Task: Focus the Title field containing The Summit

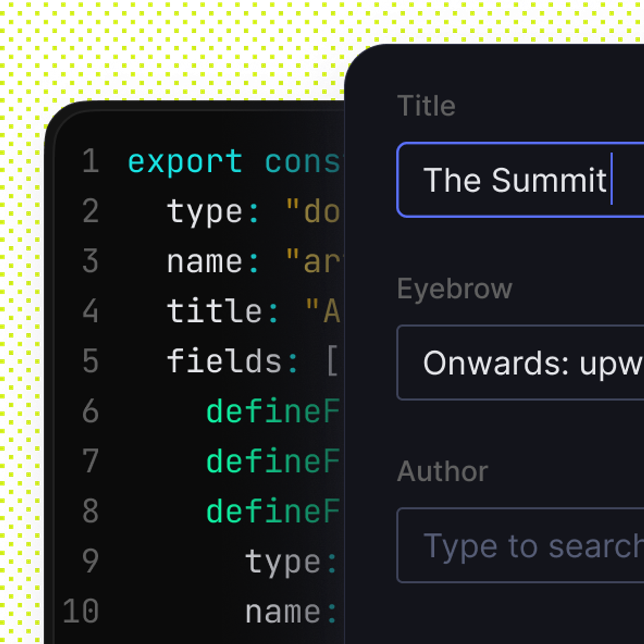Action: [520, 180]
